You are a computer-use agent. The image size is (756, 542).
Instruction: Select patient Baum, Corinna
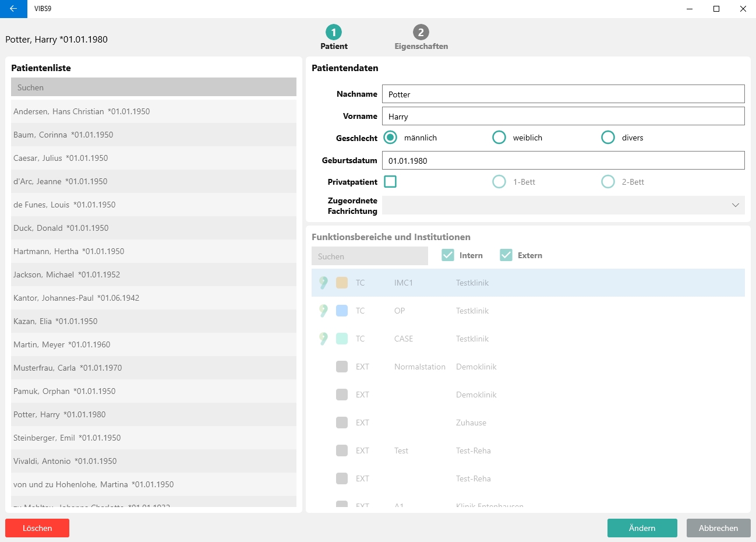[154, 135]
